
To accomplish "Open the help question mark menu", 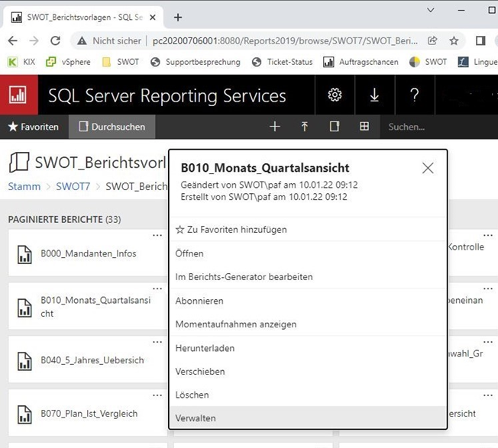I will [x=414, y=95].
